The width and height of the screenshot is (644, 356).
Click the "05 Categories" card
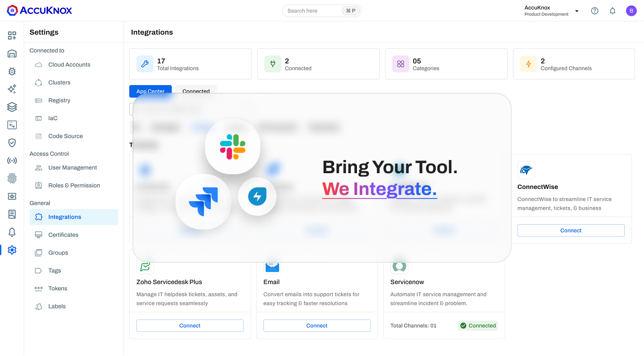(446, 64)
